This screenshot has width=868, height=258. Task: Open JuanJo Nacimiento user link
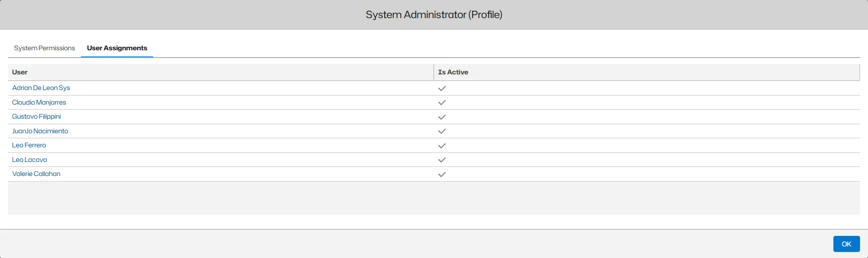coord(40,131)
